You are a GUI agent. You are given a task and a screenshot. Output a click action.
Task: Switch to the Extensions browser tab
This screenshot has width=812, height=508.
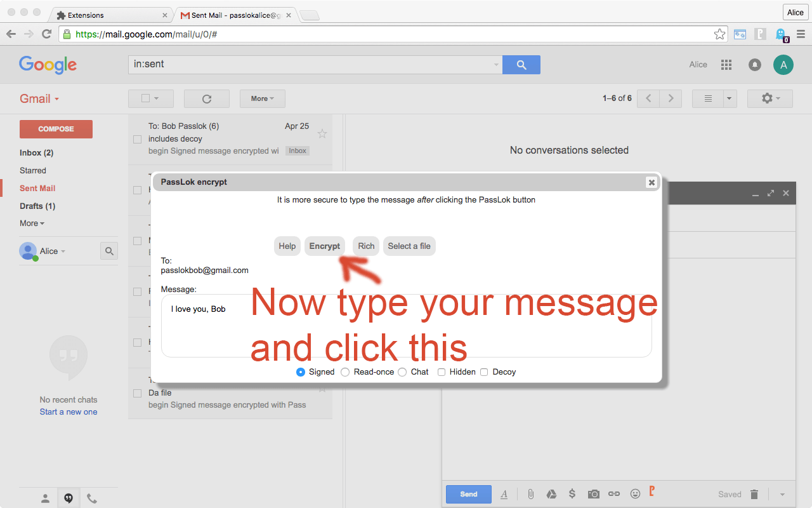112,15
